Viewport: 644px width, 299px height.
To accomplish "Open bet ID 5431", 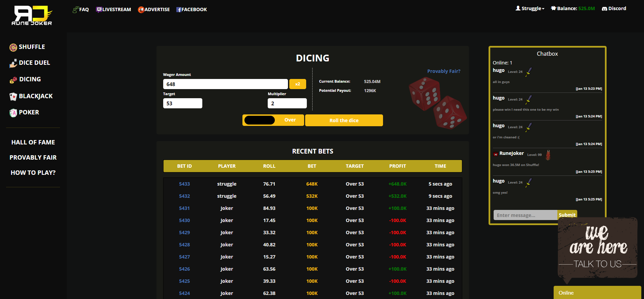I will (184, 208).
